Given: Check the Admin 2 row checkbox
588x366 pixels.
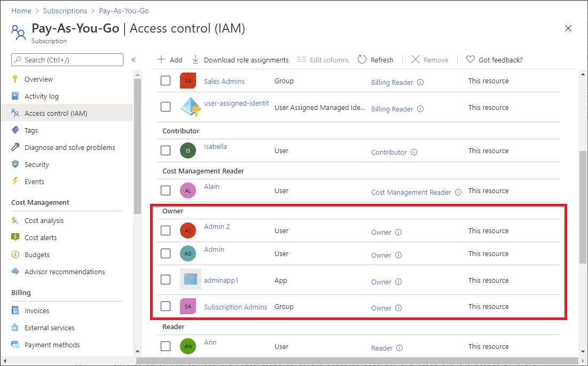Looking at the screenshot, I should [x=166, y=230].
